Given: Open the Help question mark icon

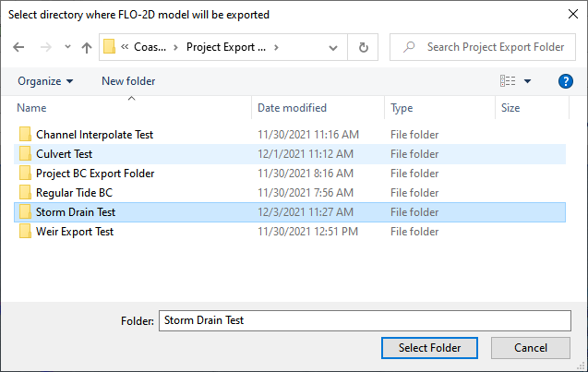Looking at the screenshot, I should tap(566, 81).
